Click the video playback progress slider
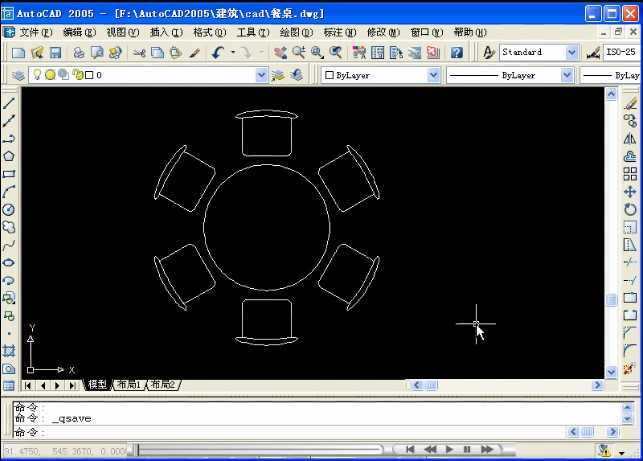 [x=259, y=450]
